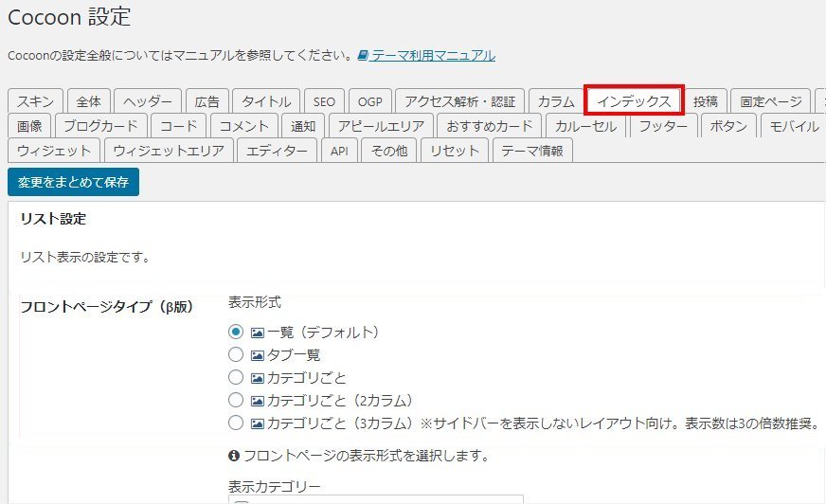Open ウィジェットエリア tab
826x504 pixels.
tap(169, 151)
